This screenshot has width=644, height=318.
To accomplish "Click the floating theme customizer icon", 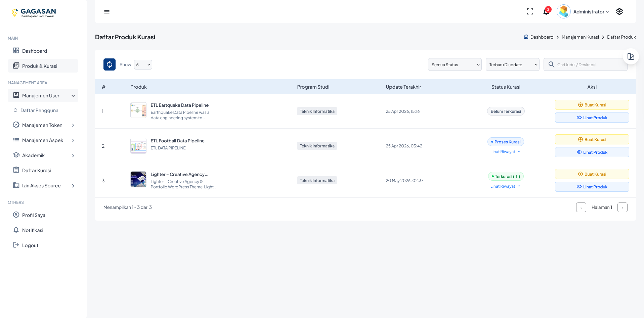I will click(x=631, y=56).
